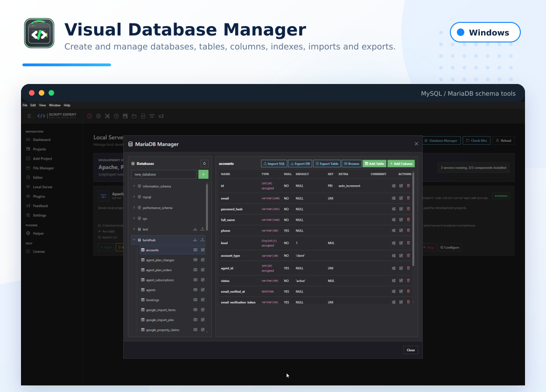Open the View menu
This screenshot has width=546, height=392.
point(42,105)
